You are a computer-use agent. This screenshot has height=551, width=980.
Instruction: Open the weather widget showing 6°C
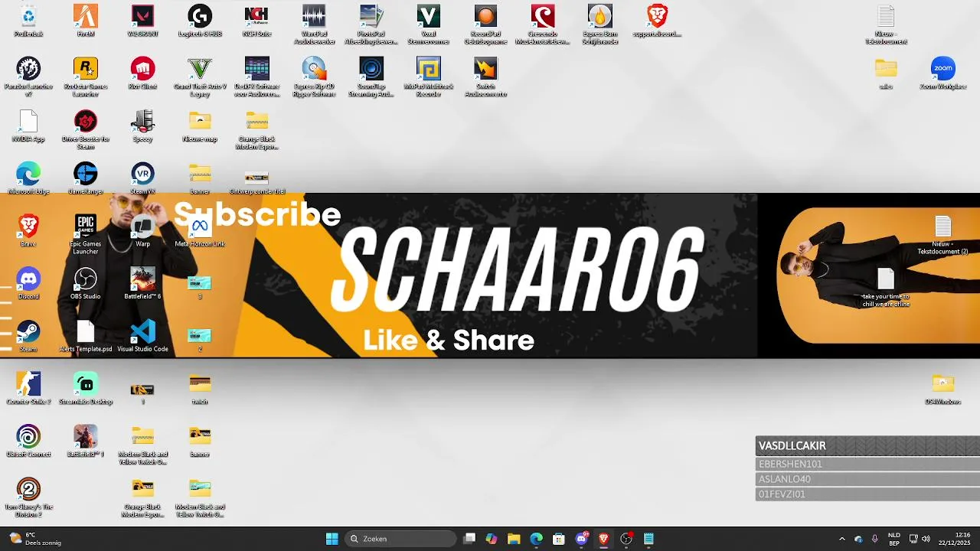pyautogui.click(x=35, y=539)
